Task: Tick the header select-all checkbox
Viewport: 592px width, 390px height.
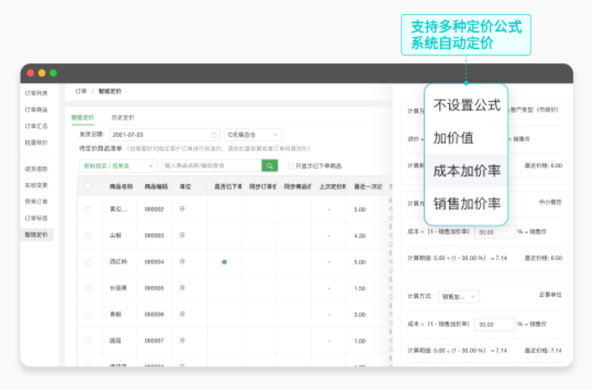Action: tap(88, 186)
